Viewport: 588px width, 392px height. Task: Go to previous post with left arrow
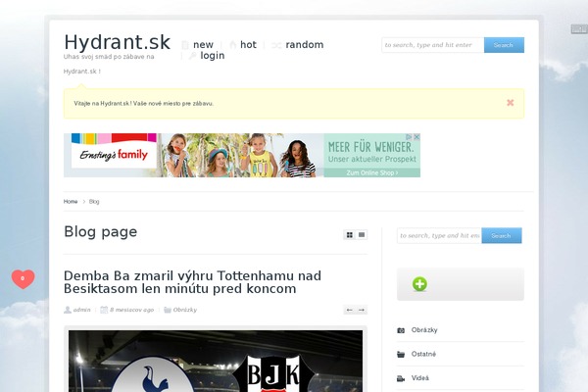coord(350,310)
